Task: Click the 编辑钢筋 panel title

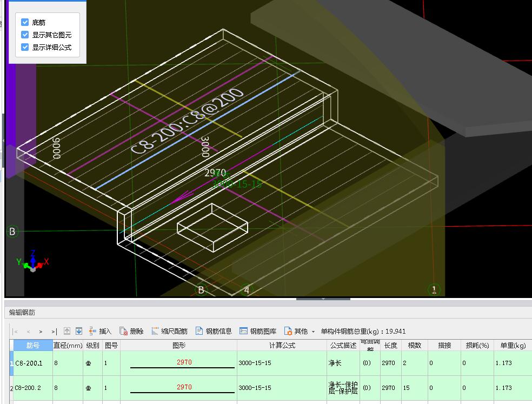Action: point(22,313)
